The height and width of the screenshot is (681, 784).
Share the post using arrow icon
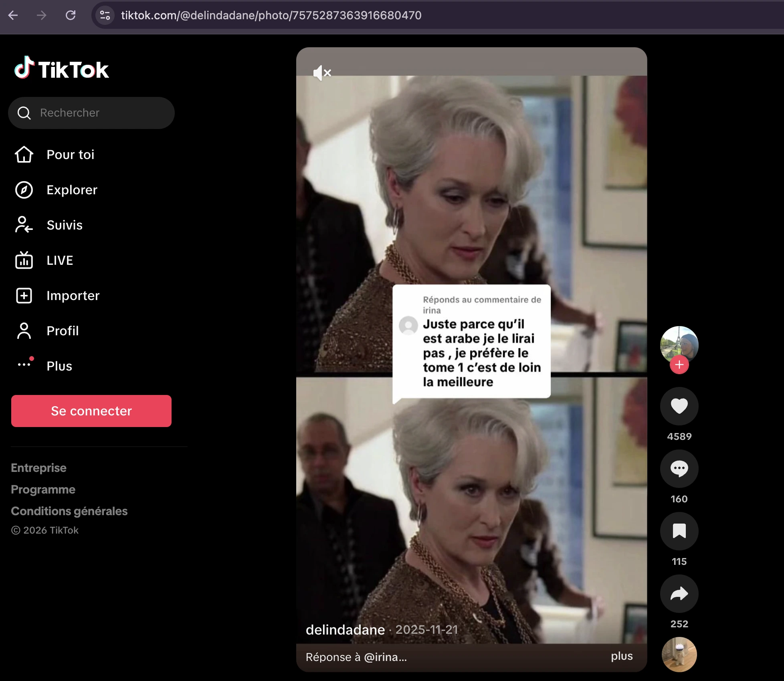tap(679, 594)
